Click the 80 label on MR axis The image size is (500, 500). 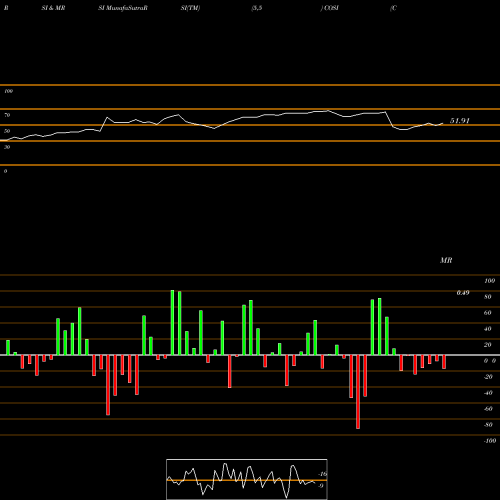pos(488,297)
